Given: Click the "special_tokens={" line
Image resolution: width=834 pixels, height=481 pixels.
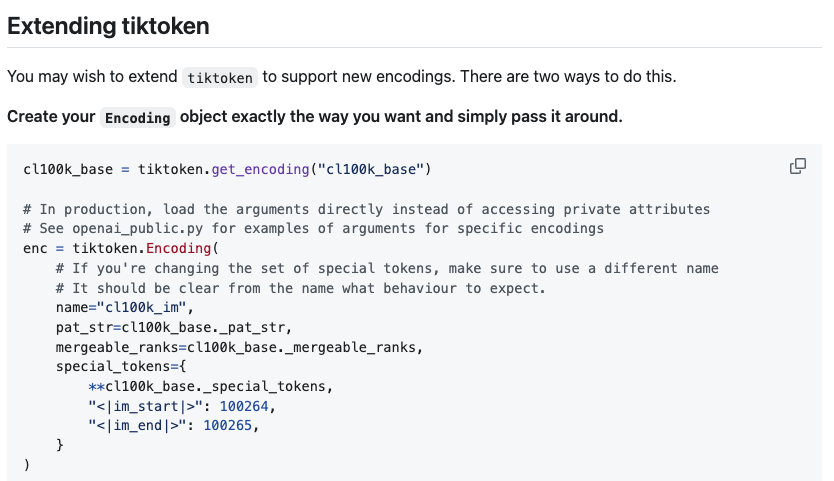Looking at the screenshot, I should click(x=125, y=366).
